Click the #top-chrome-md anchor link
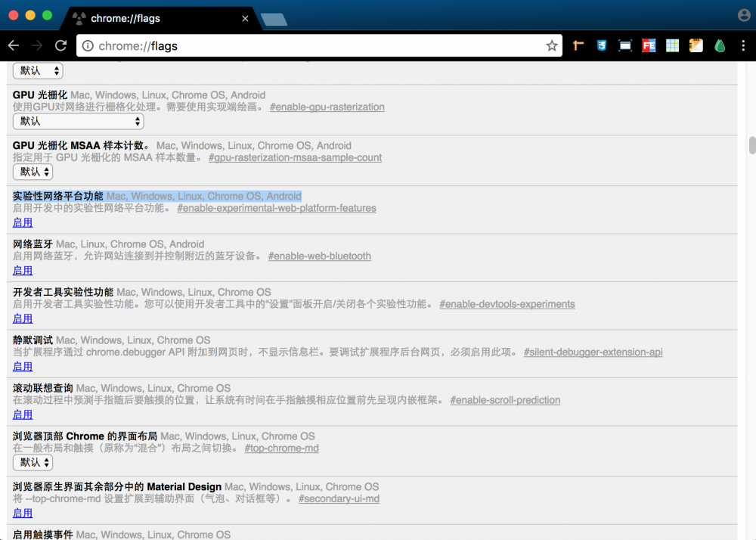 [281, 448]
